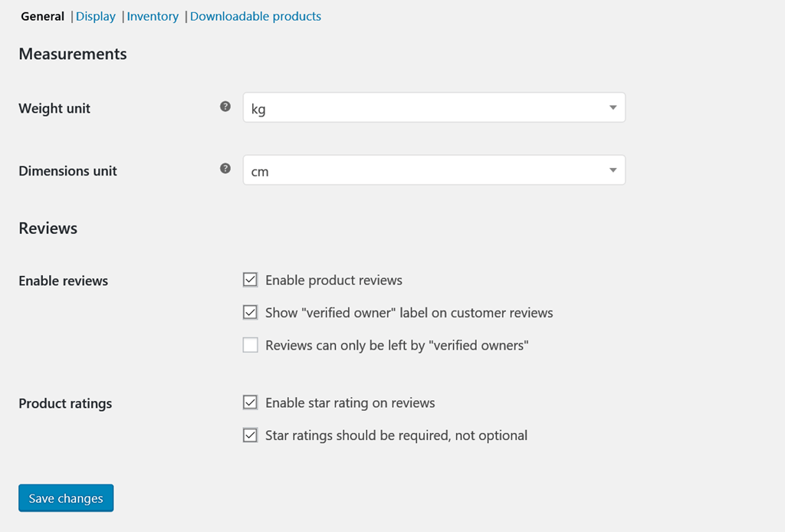Click the help icon beside Weight unit
This screenshot has width=785, height=532.
pos(225,106)
